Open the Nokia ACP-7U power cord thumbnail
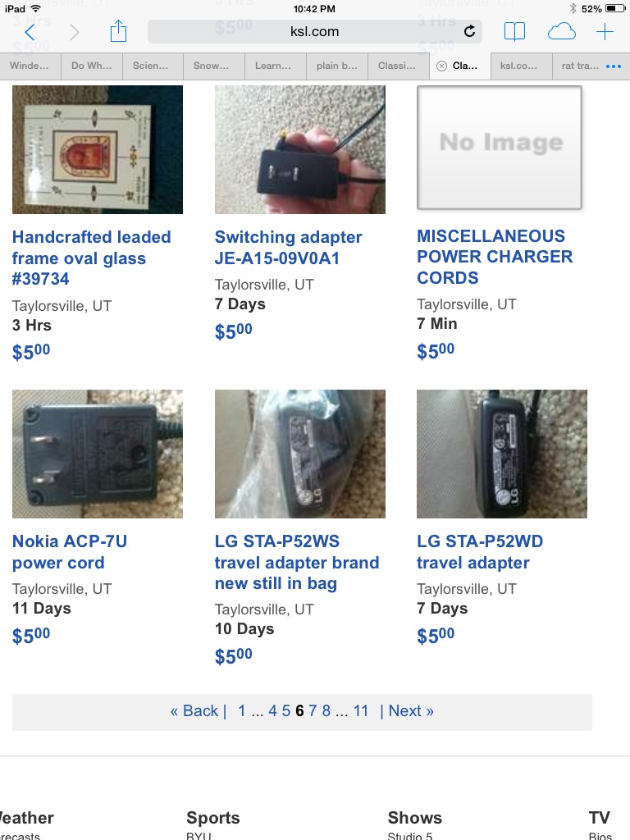The width and height of the screenshot is (630, 840). click(98, 454)
